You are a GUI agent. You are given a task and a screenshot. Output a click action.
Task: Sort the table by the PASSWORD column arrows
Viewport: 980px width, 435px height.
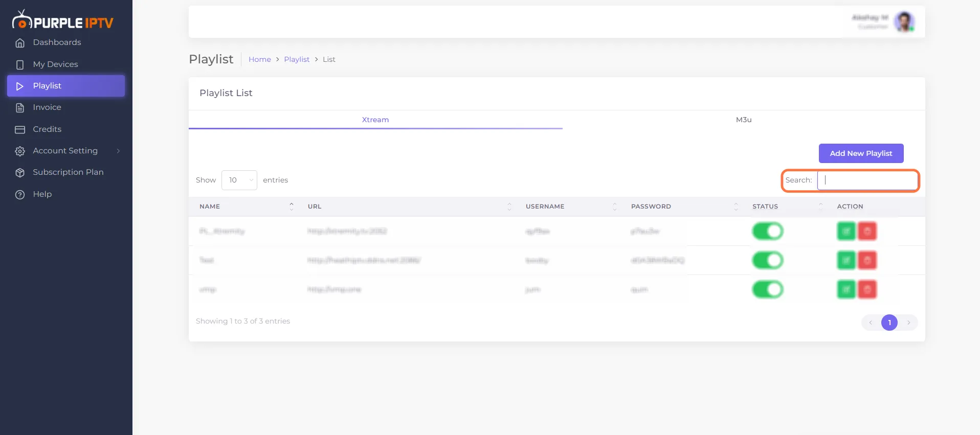[x=736, y=207]
